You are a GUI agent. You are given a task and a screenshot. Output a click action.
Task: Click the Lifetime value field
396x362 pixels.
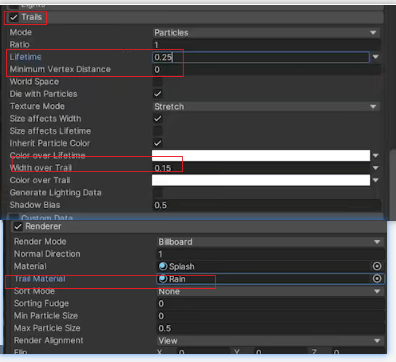261,57
